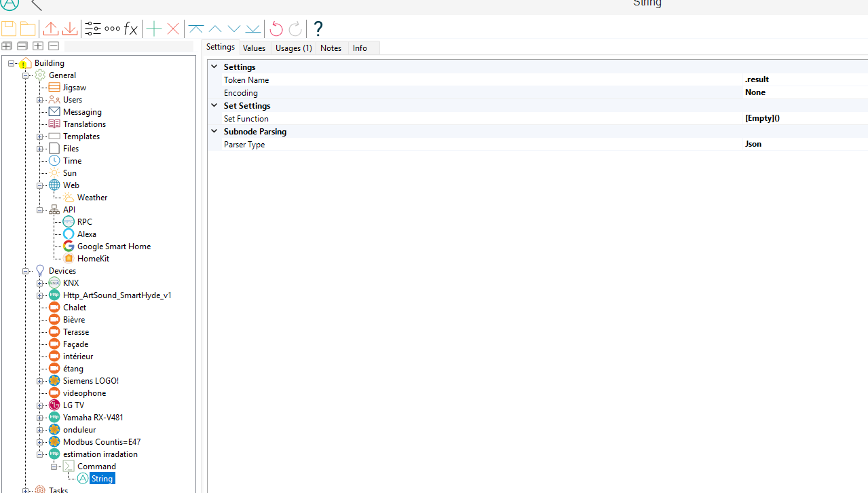Open help with the question mark icon

[318, 29]
